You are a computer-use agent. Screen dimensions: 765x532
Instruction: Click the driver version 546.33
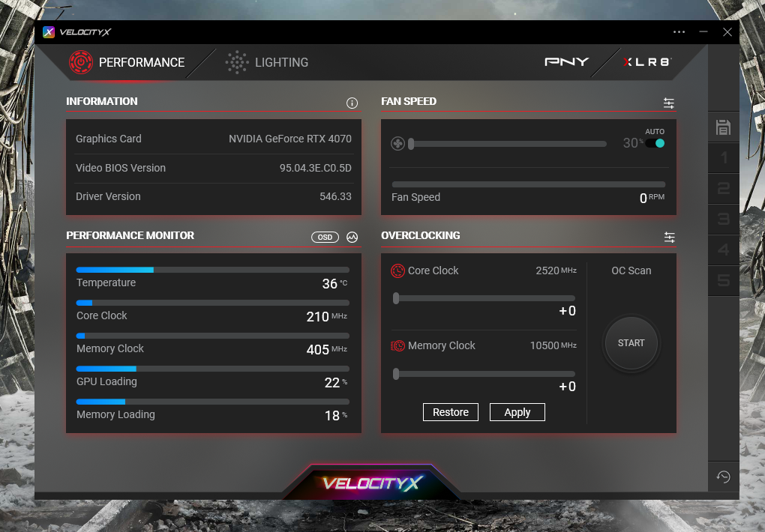click(x=336, y=196)
